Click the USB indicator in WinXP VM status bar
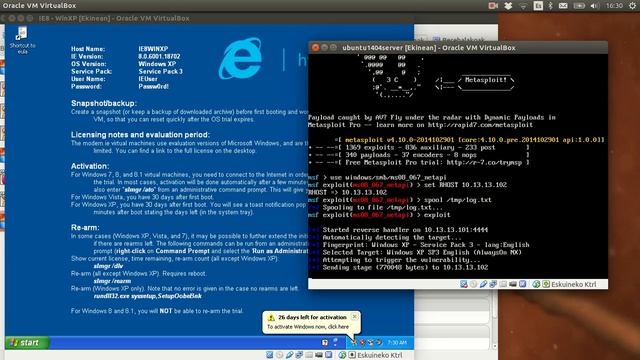The image size is (640, 360). [x=289, y=355]
